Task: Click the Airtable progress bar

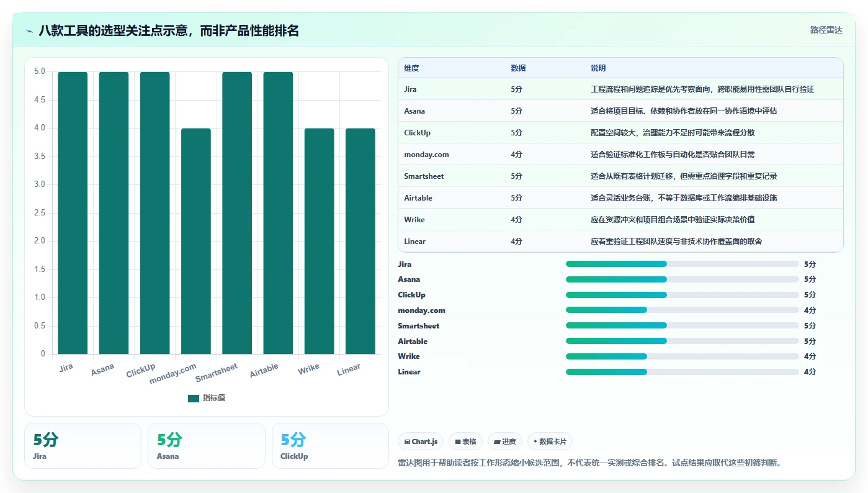Action: click(682, 341)
